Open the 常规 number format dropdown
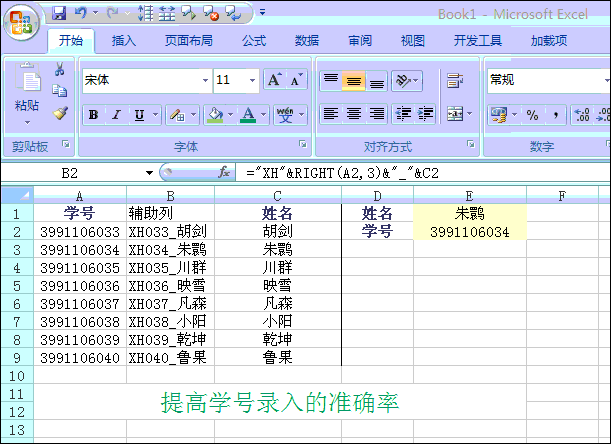Image resolution: width=611 pixels, height=444 pixels. [x=607, y=80]
